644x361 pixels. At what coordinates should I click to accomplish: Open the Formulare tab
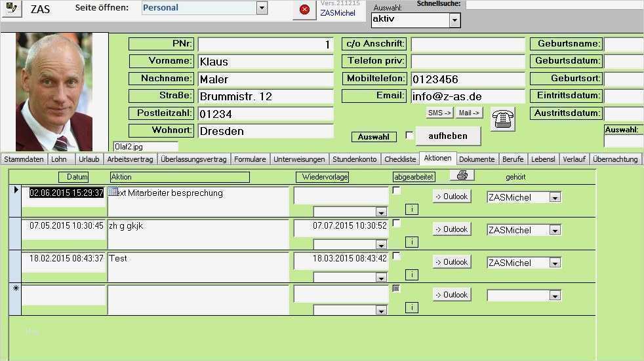coord(250,159)
